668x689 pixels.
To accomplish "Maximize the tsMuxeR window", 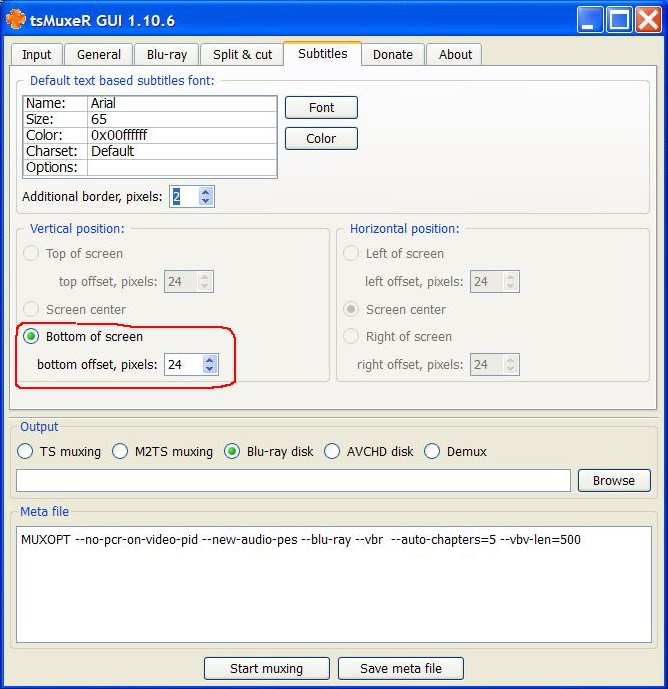I will (x=619, y=20).
